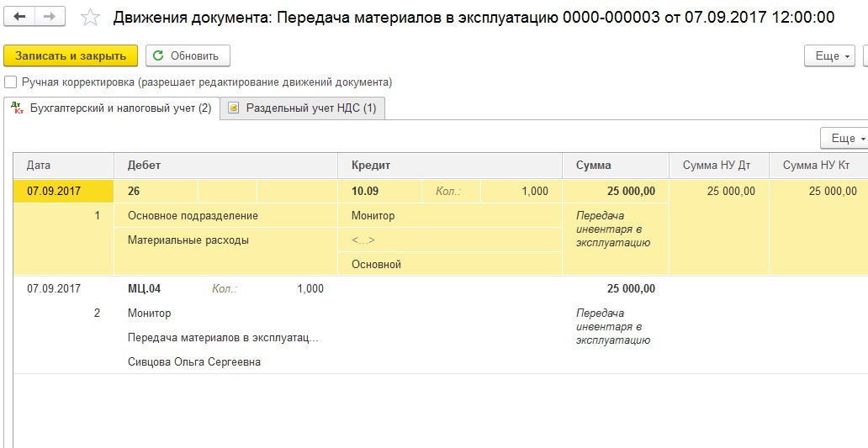The height and width of the screenshot is (448, 868).
Task: Click the Сивцова Ольга Сергеевна cell
Action: [194, 362]
